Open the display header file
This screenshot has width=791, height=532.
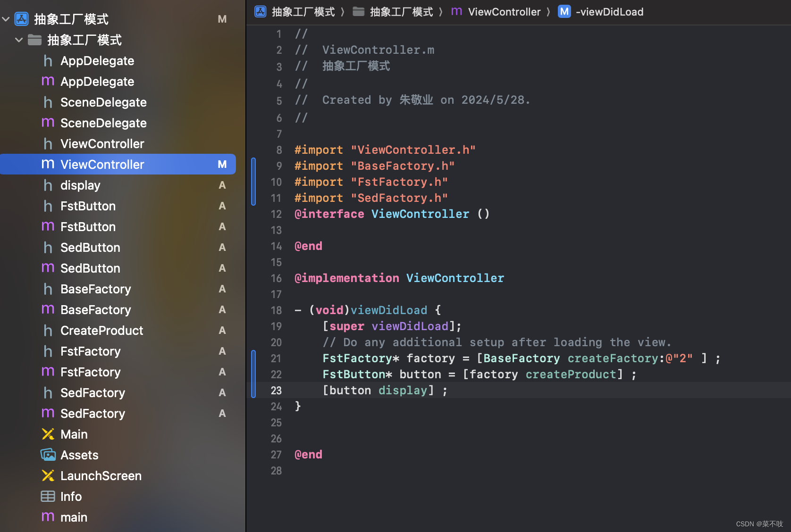pos(80,185)
